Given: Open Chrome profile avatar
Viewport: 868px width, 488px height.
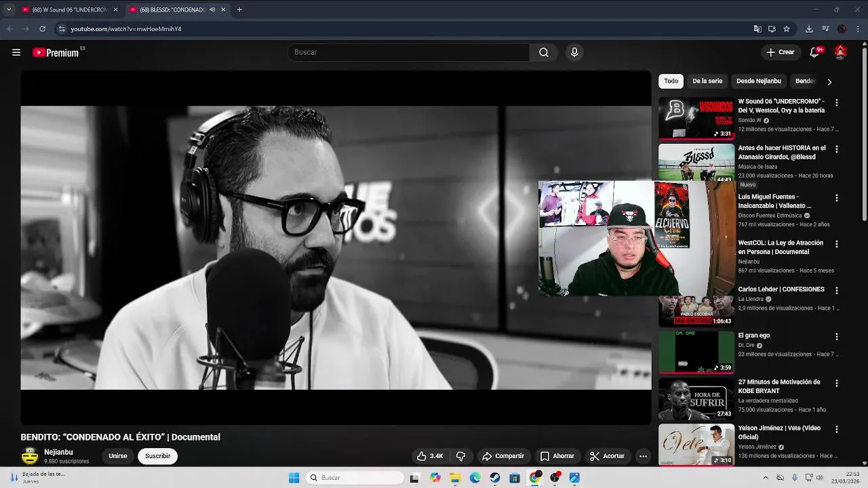Looking at the screenshot, I should (x=842, y=29).
